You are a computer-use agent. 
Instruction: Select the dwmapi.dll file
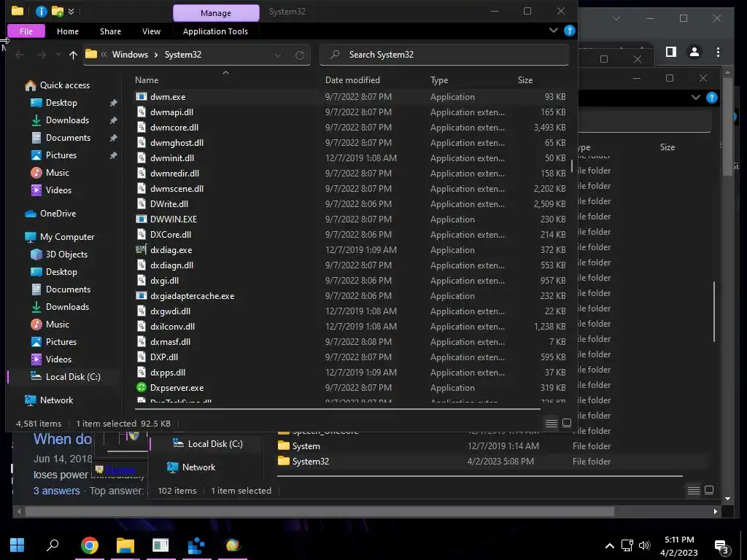[171, 112]
